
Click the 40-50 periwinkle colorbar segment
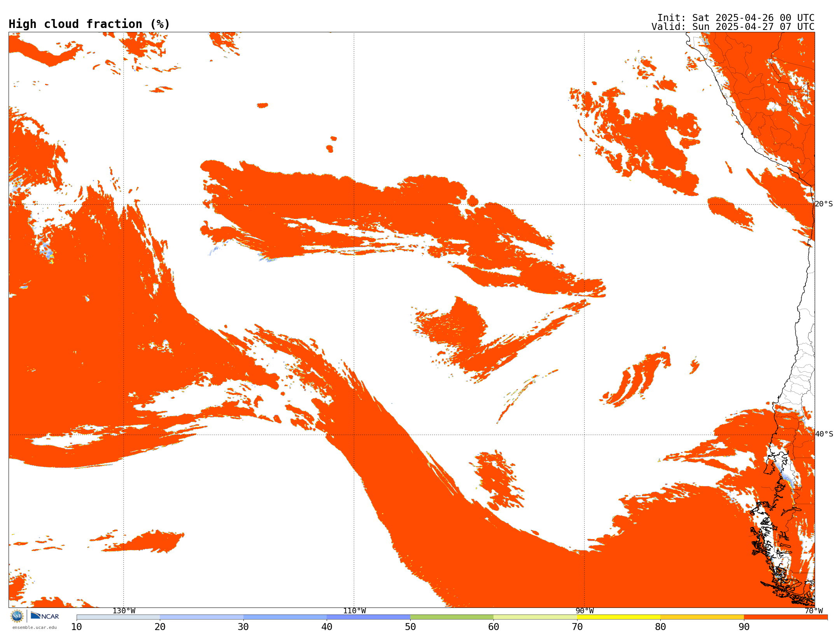click(368, 617)
